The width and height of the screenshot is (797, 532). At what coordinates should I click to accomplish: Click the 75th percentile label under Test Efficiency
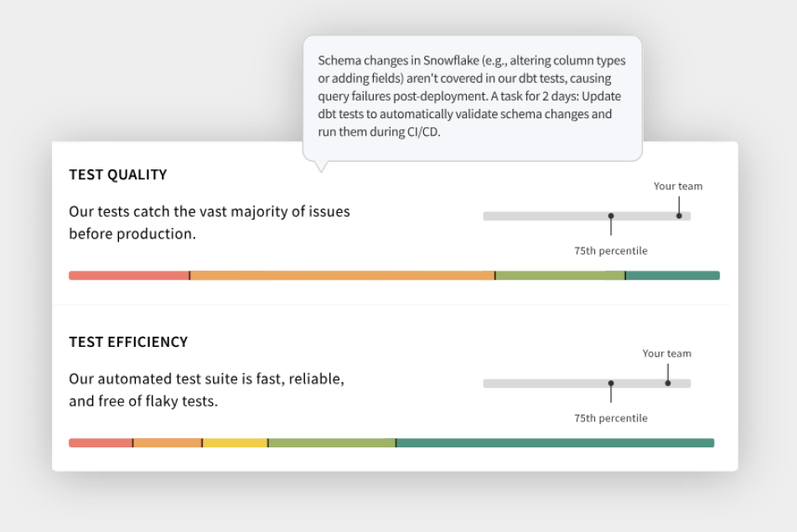611,418
